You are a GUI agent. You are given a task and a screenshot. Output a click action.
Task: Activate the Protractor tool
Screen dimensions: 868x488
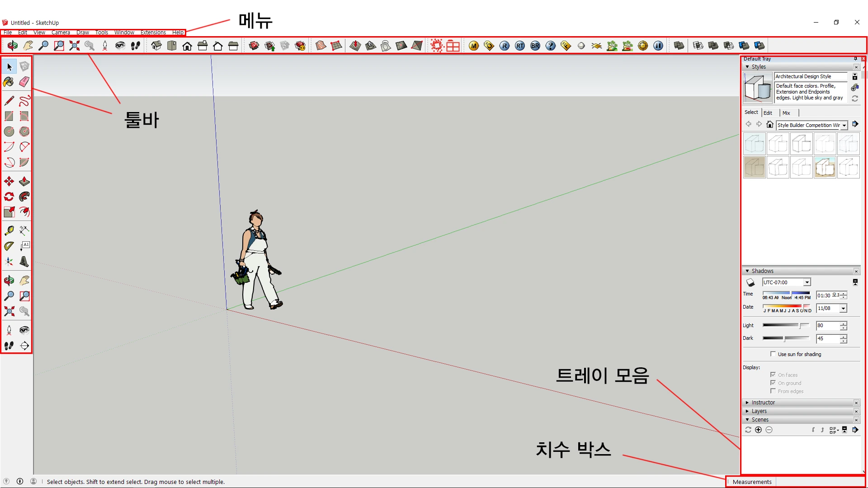[9, 246]
